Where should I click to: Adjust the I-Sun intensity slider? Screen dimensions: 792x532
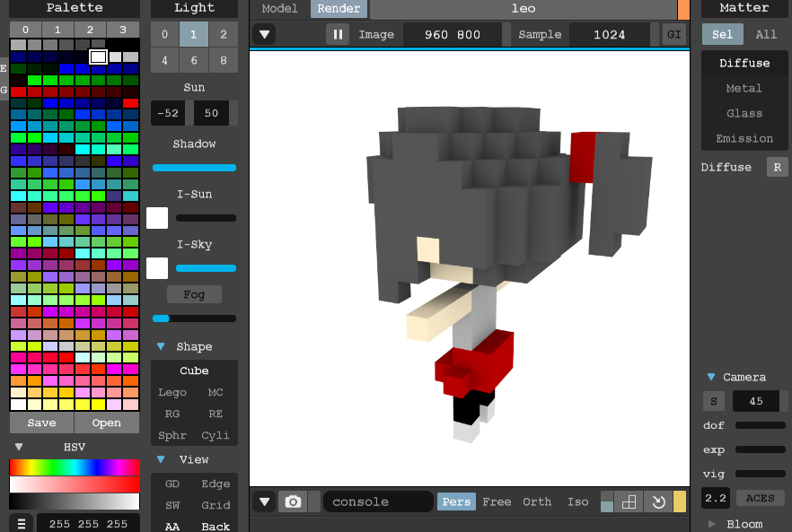207,218
